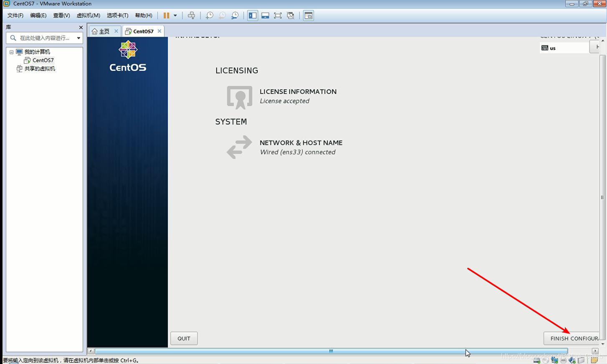Click the Unity mode toolbar icon
The height and width of the screenshot is (364, 607).
(x=291, y=15)
